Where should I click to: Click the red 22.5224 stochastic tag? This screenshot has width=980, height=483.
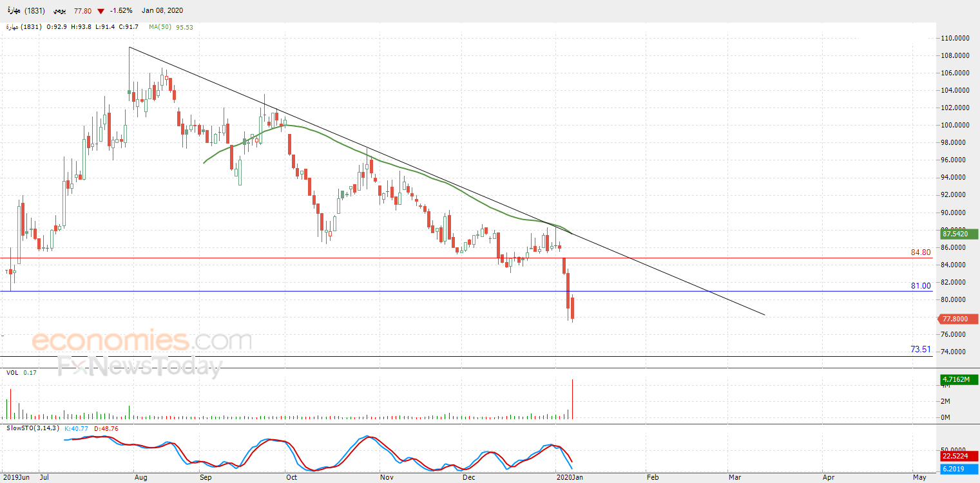tap(959, 456)
